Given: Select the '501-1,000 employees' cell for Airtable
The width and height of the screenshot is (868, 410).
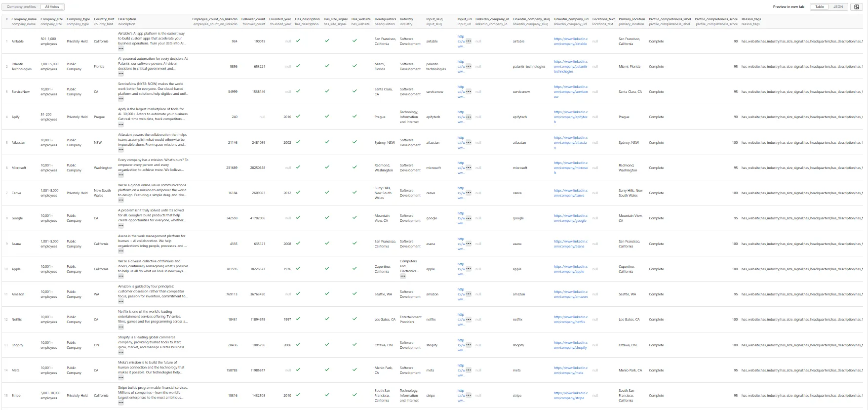Looking at the screenshot, I should (x=48, y=41).
